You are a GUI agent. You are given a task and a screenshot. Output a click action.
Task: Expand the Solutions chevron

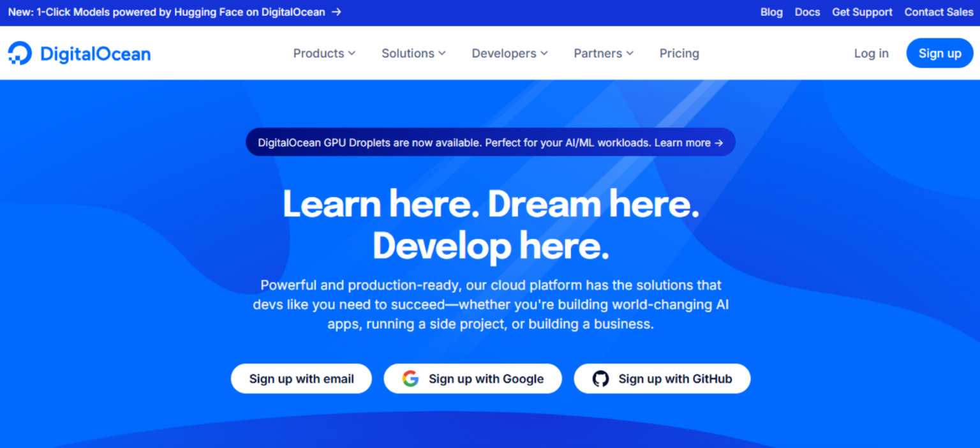tap(442, 54)
